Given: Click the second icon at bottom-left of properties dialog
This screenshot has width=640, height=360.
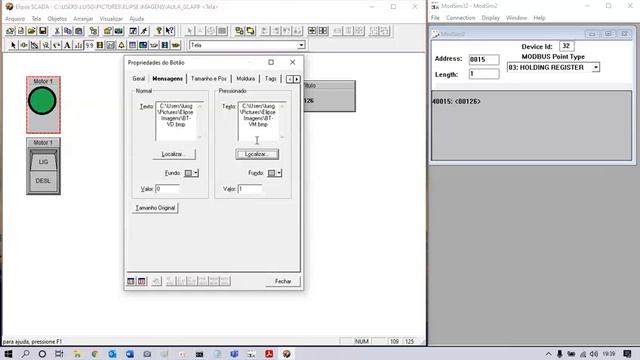Looking at the screenshot, I should coord(141,281).
